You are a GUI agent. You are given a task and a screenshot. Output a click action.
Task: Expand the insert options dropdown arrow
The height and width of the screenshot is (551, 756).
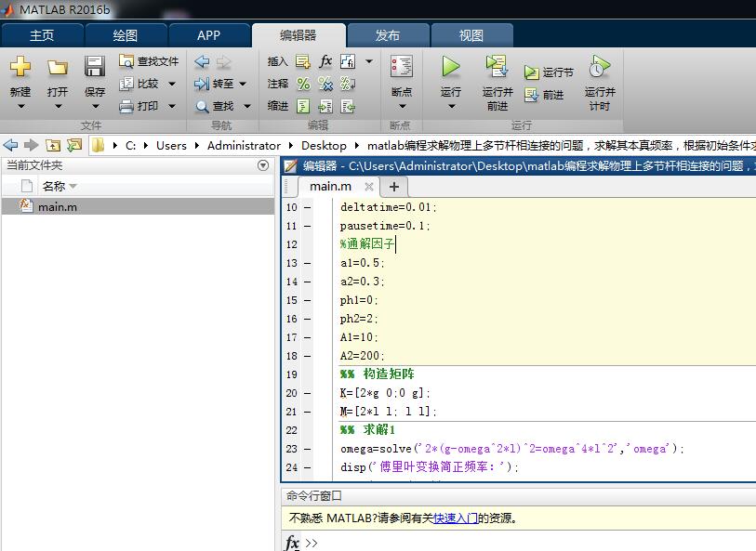(x=369, y=61)
